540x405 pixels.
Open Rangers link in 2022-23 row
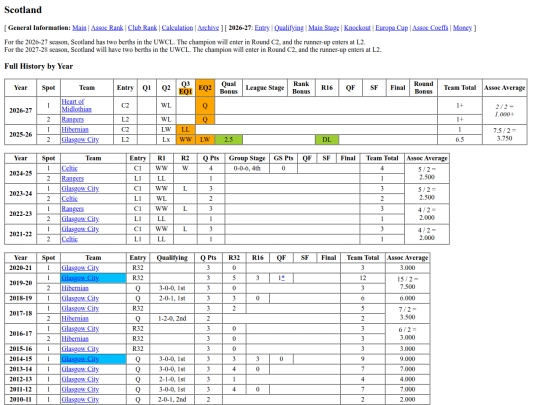click(x=73, y=209)
